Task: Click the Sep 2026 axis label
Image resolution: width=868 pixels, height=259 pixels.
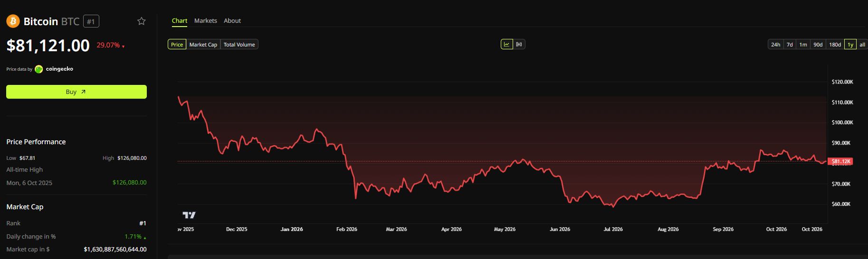Action: tap(723, 229)
